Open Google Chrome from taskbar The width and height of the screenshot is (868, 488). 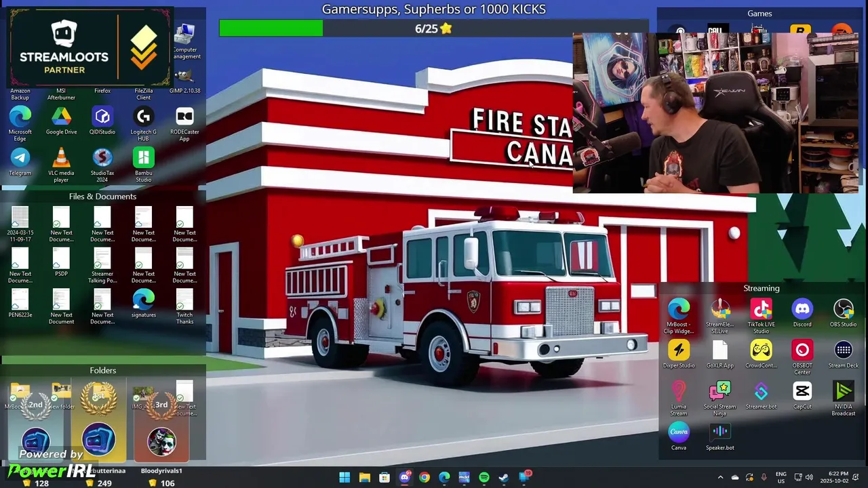point(425,477)
